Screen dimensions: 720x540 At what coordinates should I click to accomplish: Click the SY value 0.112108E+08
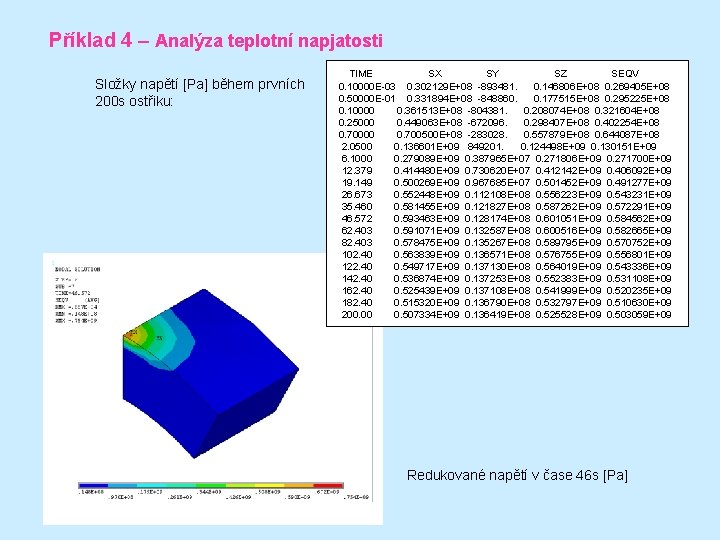coord(497,195)
